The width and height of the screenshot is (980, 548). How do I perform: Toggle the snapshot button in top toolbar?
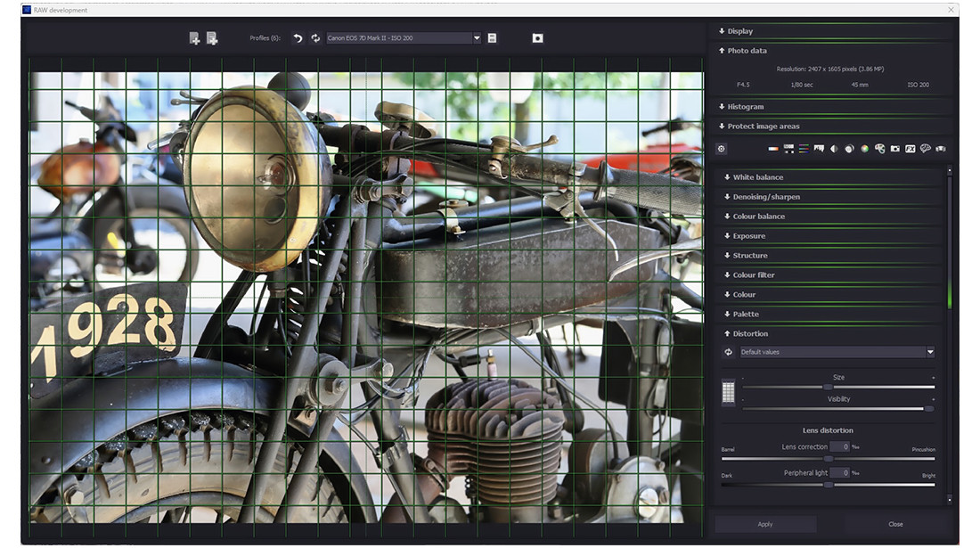(537, 38)
